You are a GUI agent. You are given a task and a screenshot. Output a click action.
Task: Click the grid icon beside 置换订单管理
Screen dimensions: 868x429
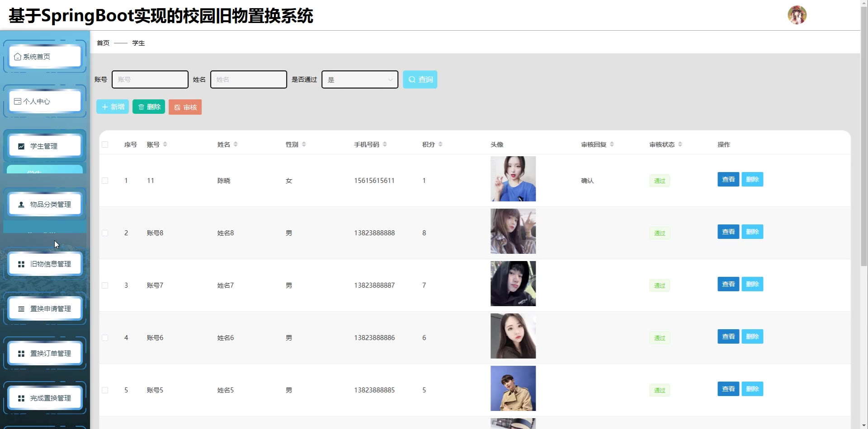(21, 354)
